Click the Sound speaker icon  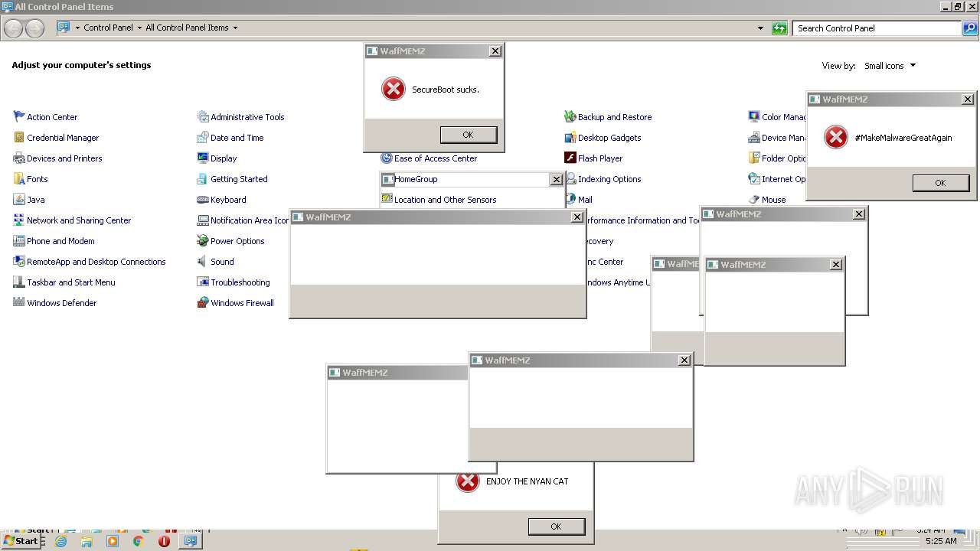click(203, 262)
